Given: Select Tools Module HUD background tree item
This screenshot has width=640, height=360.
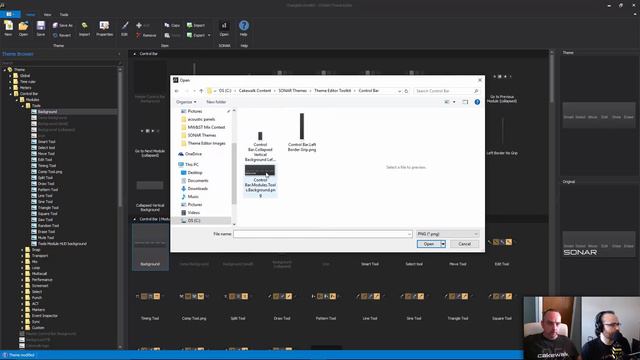Looking at the screenshot, I should tap(62, 244).
